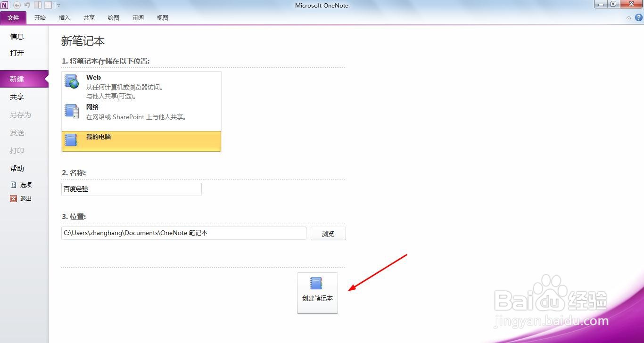
Task: Click the OneNote application logo icon
Action: click(x=4, y=5)
